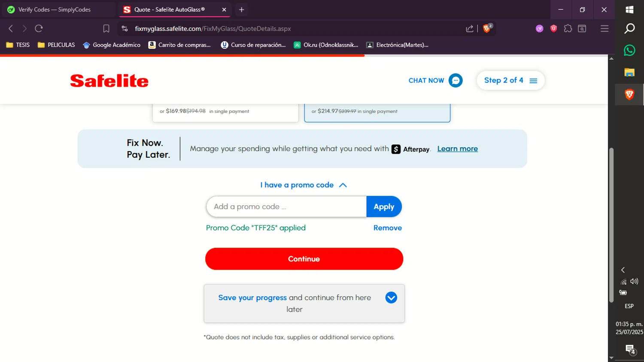
Task: Click the Brave icon in the taskbar
Action: pyautogui.click(x=629, y=94)
